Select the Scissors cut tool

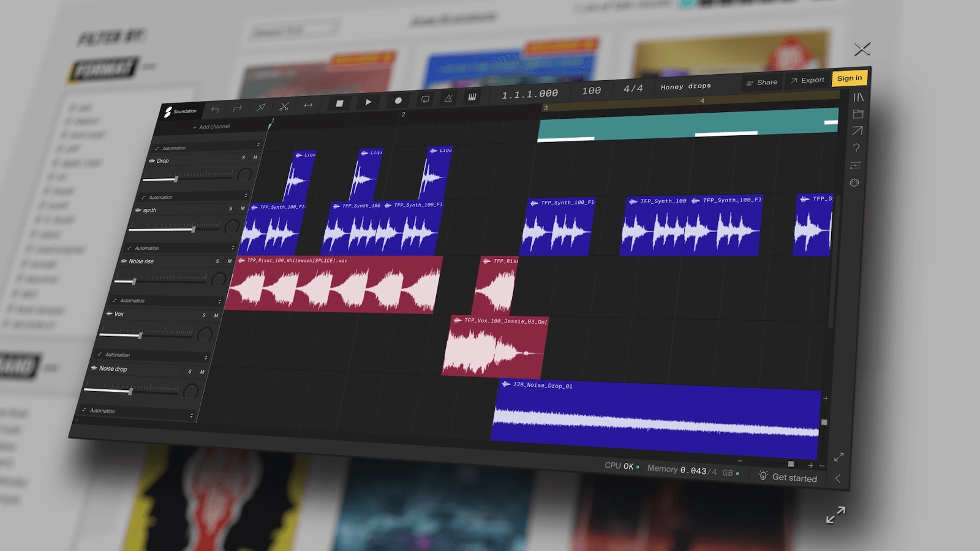tap(284, 107)
